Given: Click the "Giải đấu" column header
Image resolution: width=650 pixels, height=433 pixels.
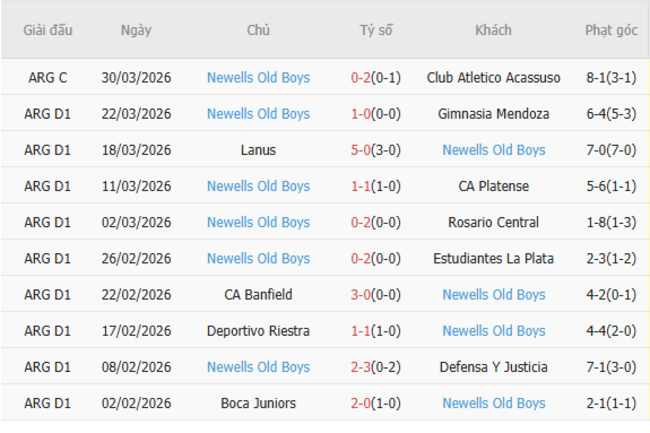Looking at the screenshot, I should coord(48,30).
